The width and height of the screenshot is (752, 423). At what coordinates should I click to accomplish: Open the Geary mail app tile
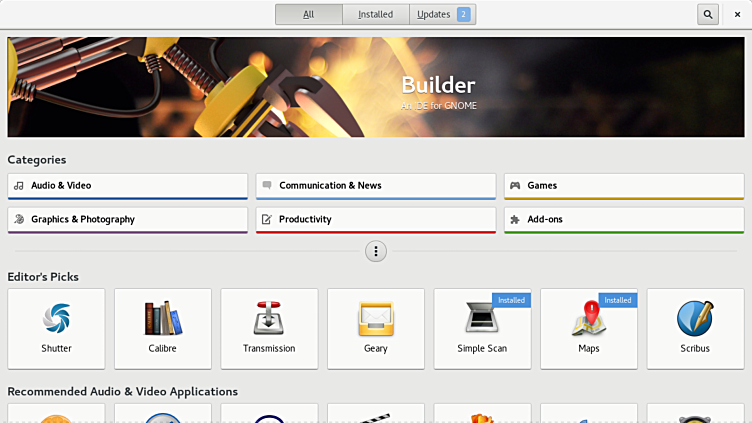pyautogui.click(x=376, y=329)
